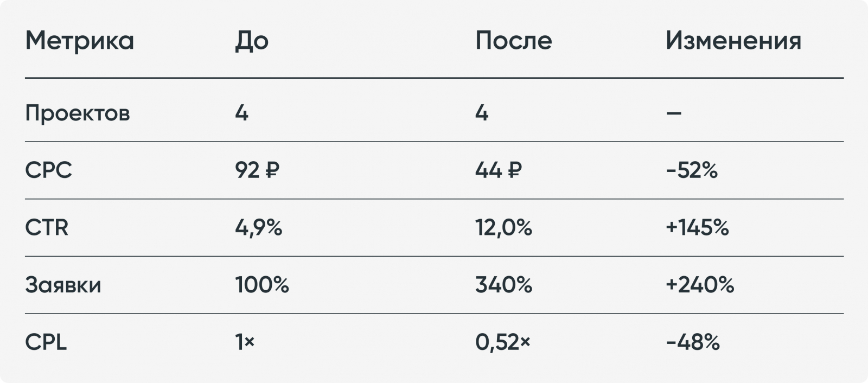Select the "Изменения" column header
The image size is (868, 383).
pyautogui.click(x=733, y=41)
